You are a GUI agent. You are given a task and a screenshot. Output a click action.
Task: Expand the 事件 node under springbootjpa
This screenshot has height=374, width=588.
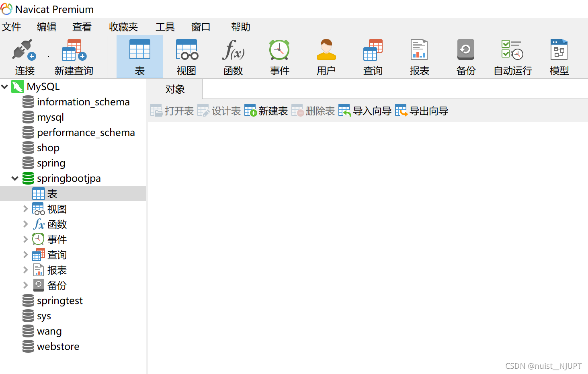point(25,239)
